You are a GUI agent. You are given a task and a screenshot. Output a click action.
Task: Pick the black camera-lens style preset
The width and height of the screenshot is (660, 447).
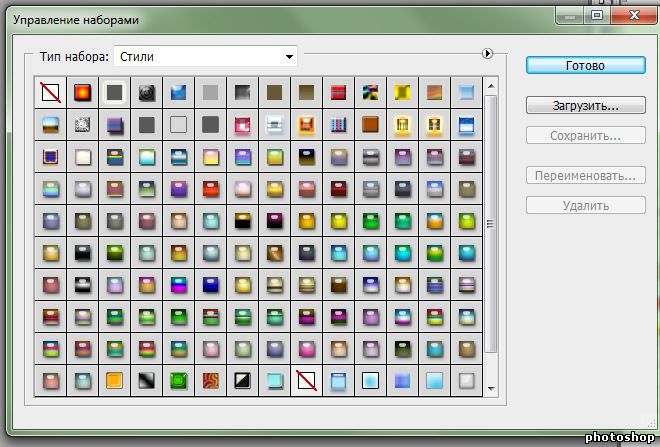[147, 93]
